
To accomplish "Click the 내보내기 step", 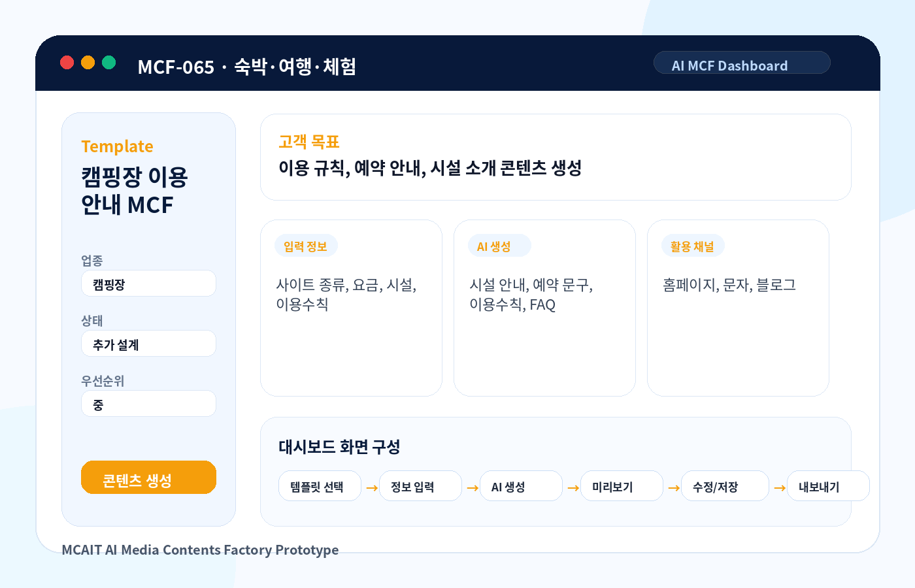I will pos(828,486).
